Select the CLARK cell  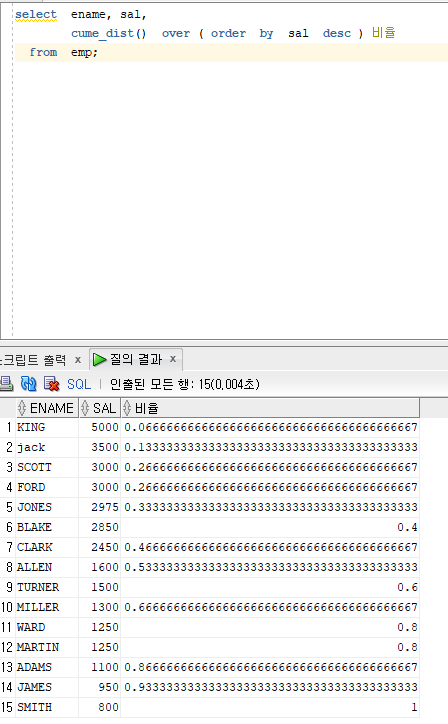click(x=47, y=547)
